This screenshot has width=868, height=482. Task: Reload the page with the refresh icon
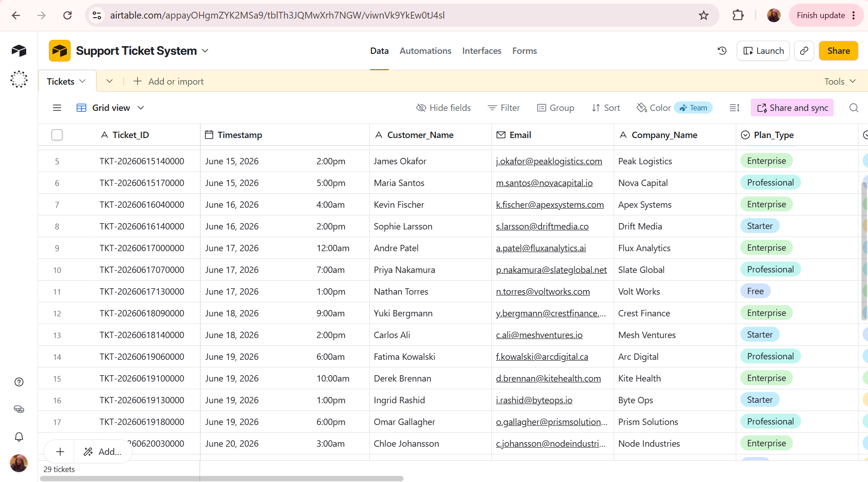[x=67, y=15]
